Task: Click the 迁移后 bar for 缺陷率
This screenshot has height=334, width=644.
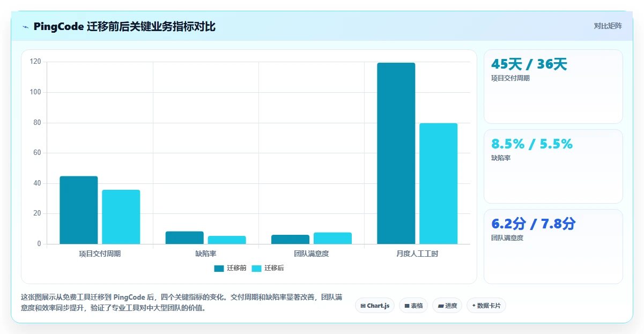Action: click(227, 240)
